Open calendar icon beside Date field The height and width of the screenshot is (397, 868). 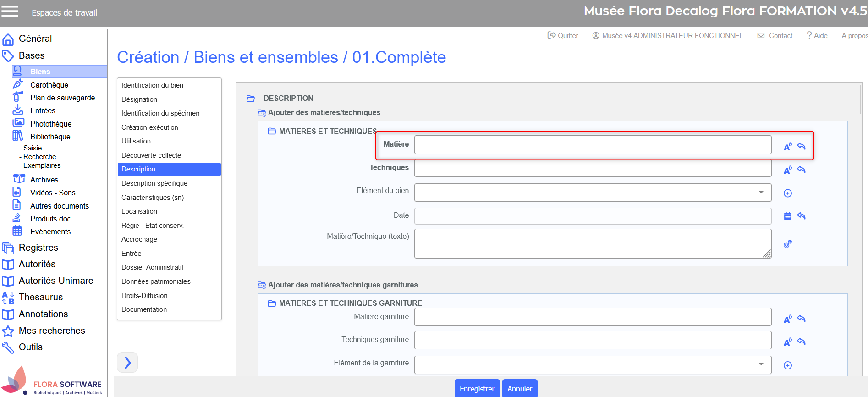coord(787,216)
